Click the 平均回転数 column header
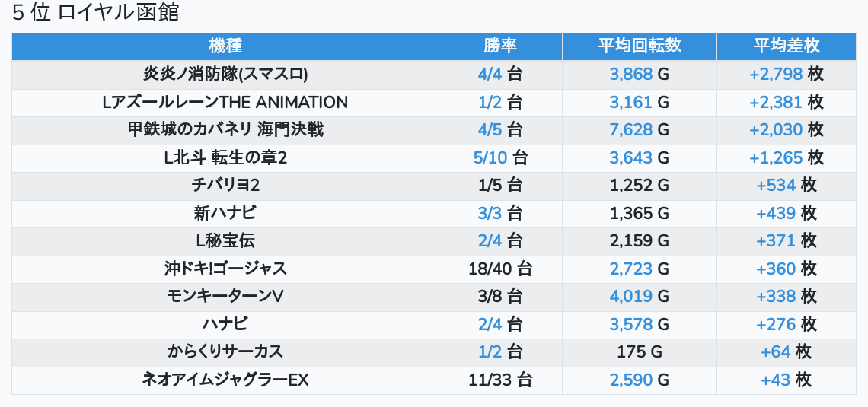Viewport: 868px width, 407px height. (x=639, y=46)
